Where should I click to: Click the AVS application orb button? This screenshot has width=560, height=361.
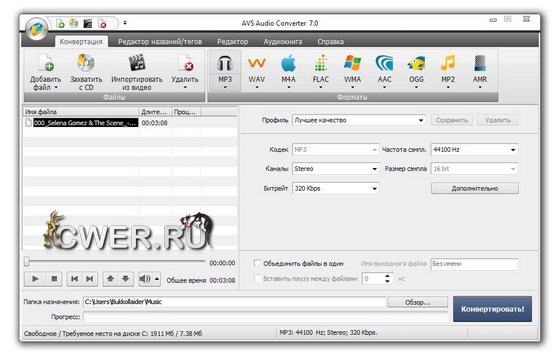tap(36, 29)
